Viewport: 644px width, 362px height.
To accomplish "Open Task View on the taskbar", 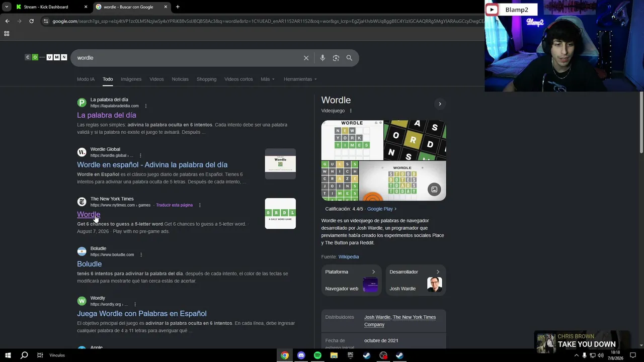I will coord(40,355).
